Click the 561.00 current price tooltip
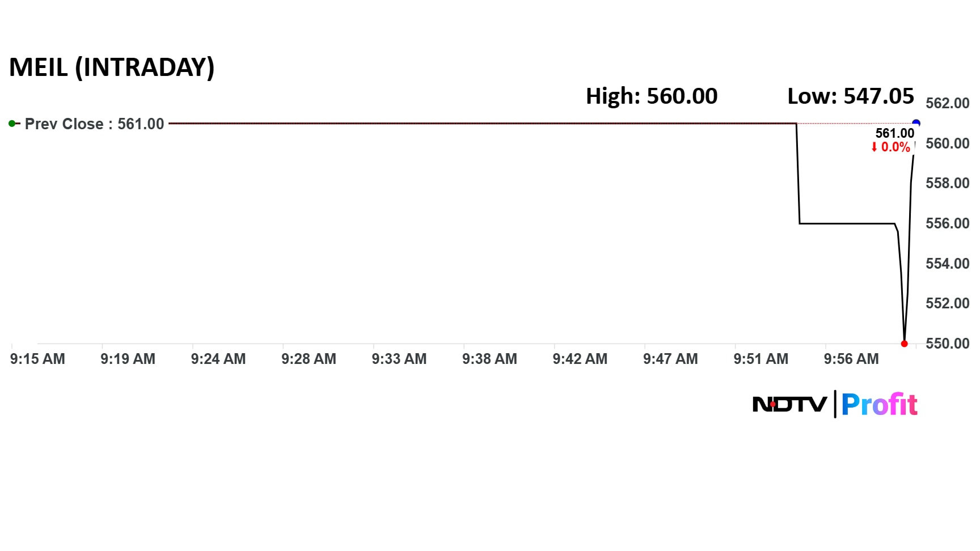980x551 pixels. pos(894,133)
